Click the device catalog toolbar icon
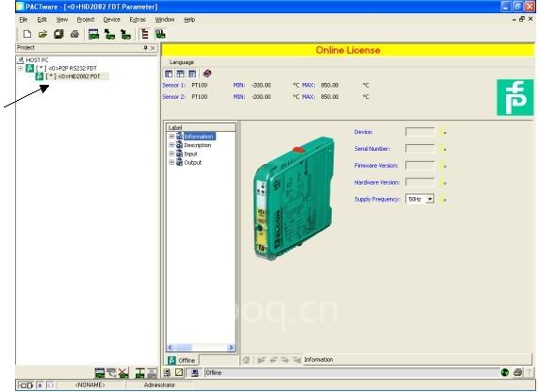 point(93,34)
